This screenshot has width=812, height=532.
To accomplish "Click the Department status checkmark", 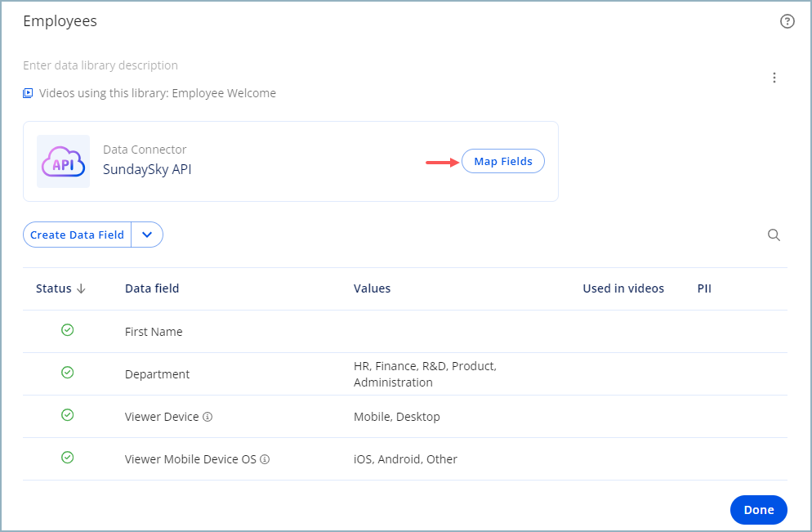I will coord(67,373).
